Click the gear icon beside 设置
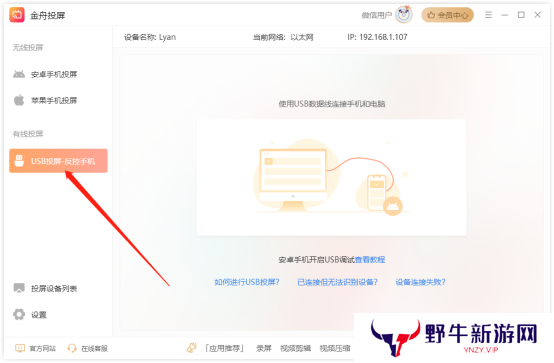Screen dimensions: 554x363 click(19, 314)
